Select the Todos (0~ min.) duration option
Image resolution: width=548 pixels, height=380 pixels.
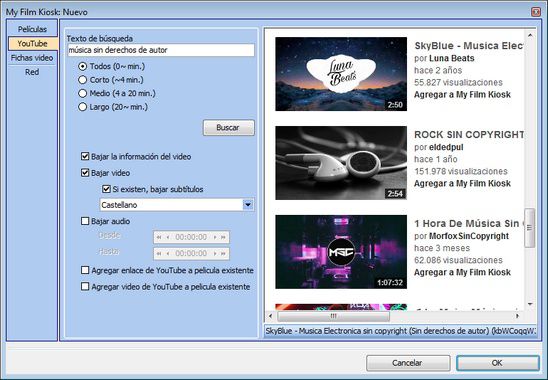point(82,66)
